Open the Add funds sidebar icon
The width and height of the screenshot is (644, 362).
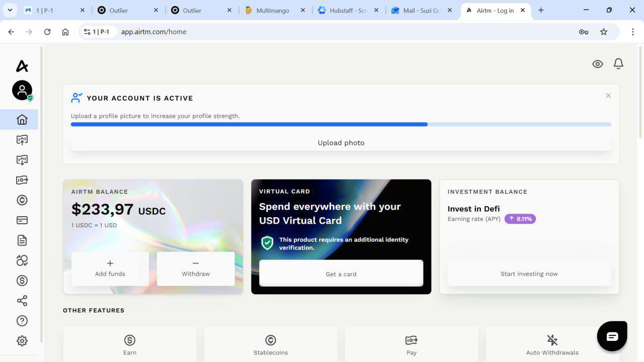22,140
